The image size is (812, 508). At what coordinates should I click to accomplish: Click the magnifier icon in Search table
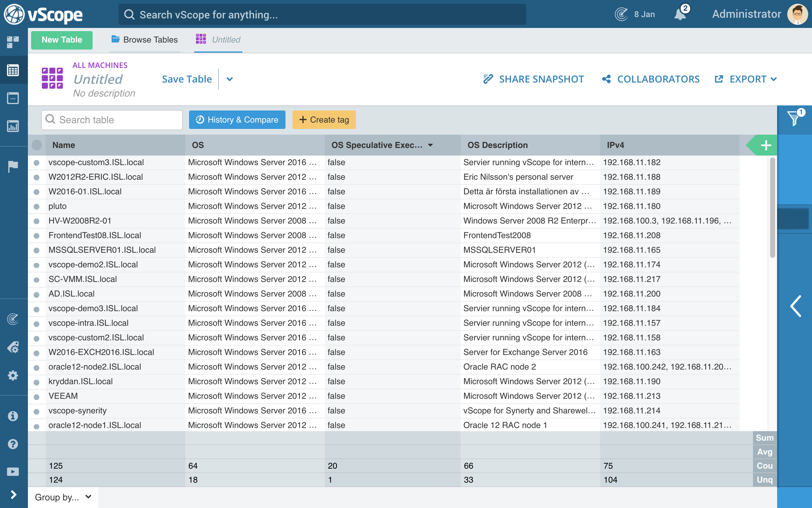tap(50, 119)
